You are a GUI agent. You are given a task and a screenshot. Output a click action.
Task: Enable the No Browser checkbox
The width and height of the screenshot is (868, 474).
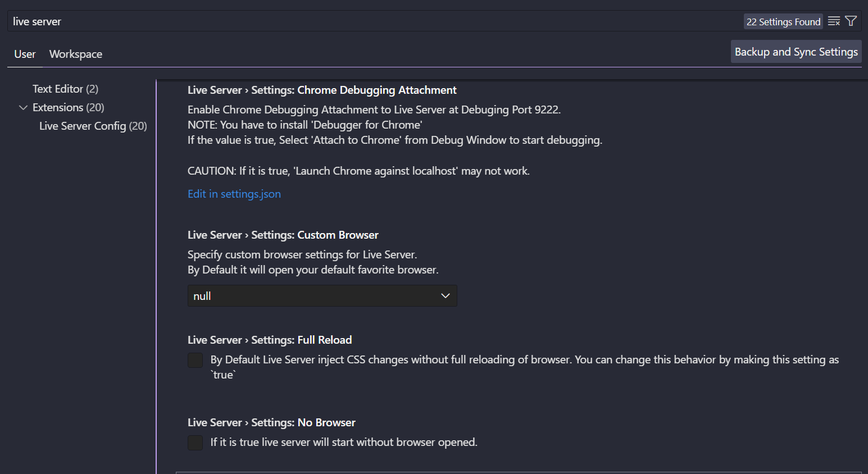[x=195, y=443]
